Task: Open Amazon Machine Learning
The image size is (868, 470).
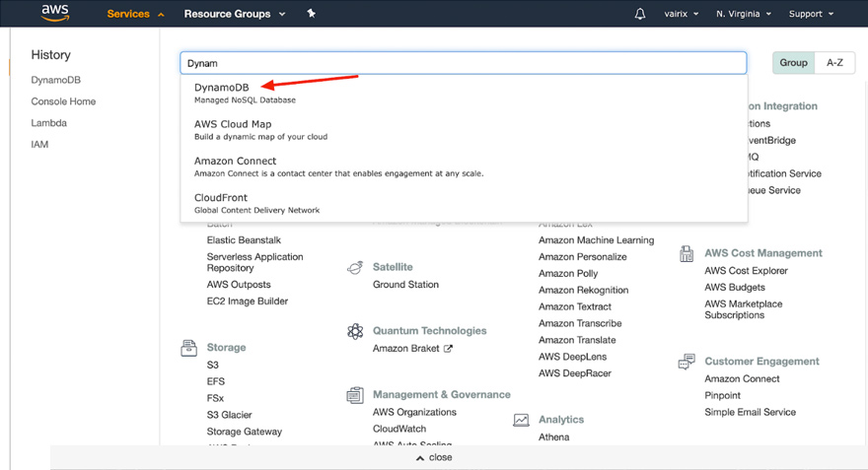Action: point(596,240)
